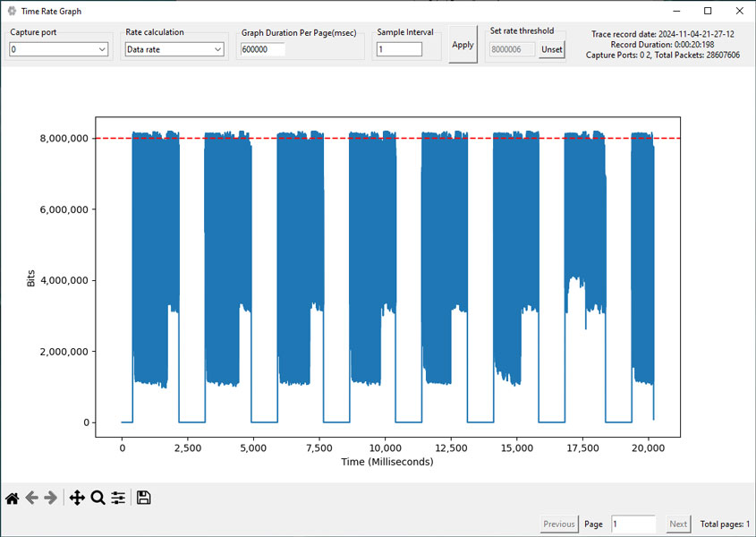Click the 17,500 x-axis tick label
Viewport: 756px width, 537px height.
(x=582, y=448)
